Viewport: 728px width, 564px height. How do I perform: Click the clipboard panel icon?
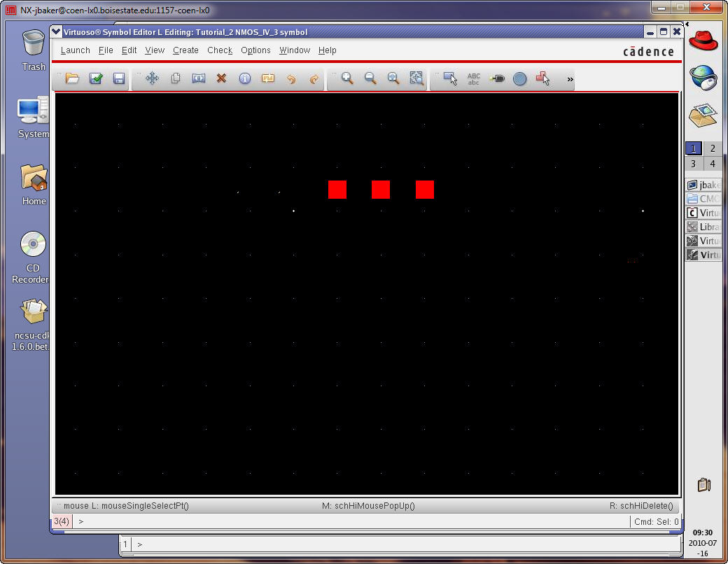704,485
